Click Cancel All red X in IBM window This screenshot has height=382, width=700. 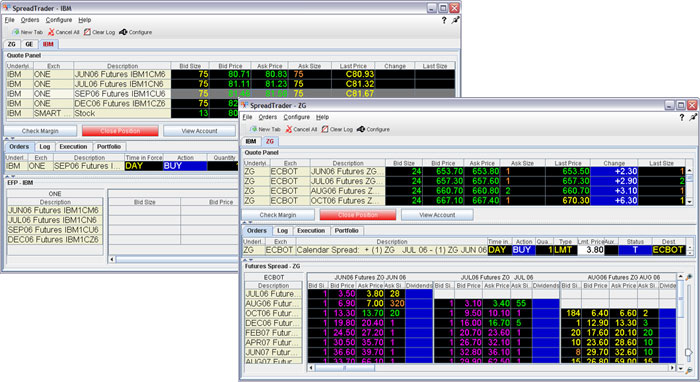51,32
